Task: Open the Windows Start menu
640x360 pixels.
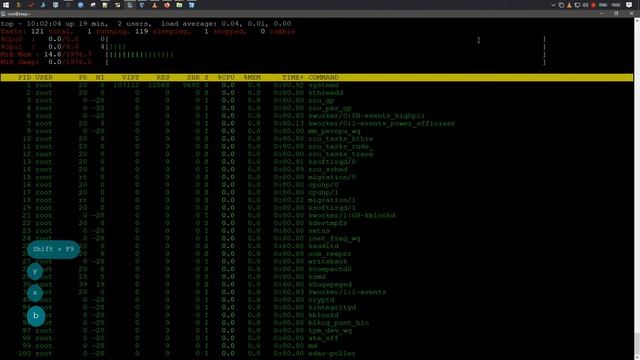Action: [6, 5]
